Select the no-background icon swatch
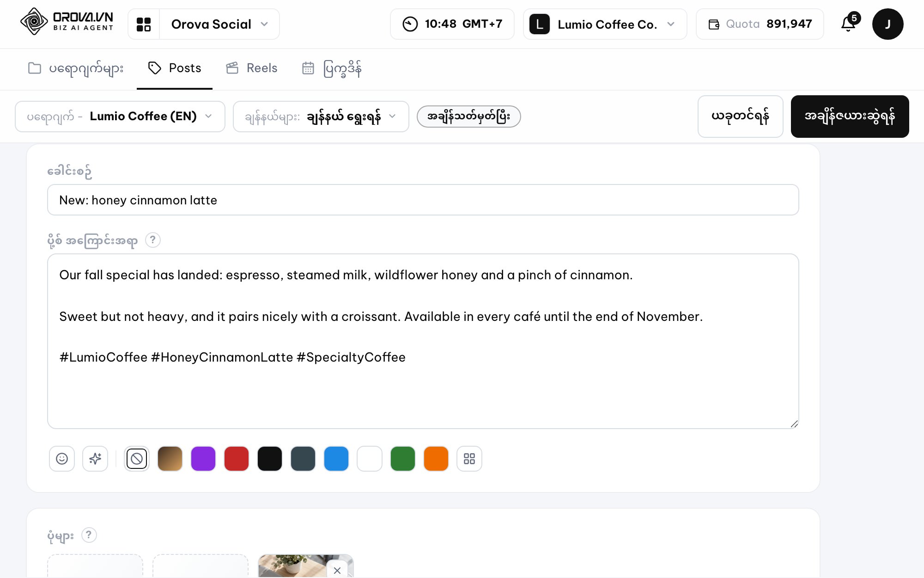Screen dimensions: 924x578 [137, 459]
